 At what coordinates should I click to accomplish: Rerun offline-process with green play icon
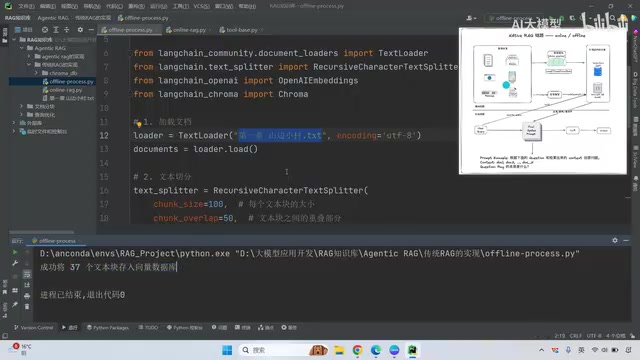pos(15,252)
